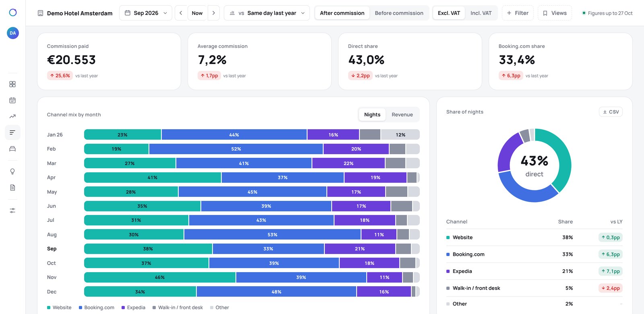Image resolution: width=644 pixels, height=314 pixels.
Task: Add a filter with the Filter button
Action: click(x=518, y=13)
